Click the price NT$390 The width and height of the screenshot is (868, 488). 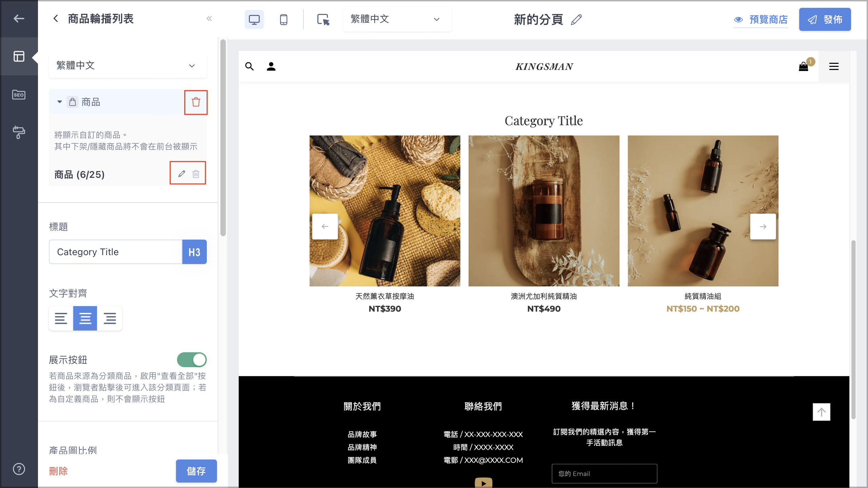pyautogui.click(x=385, y=309)
